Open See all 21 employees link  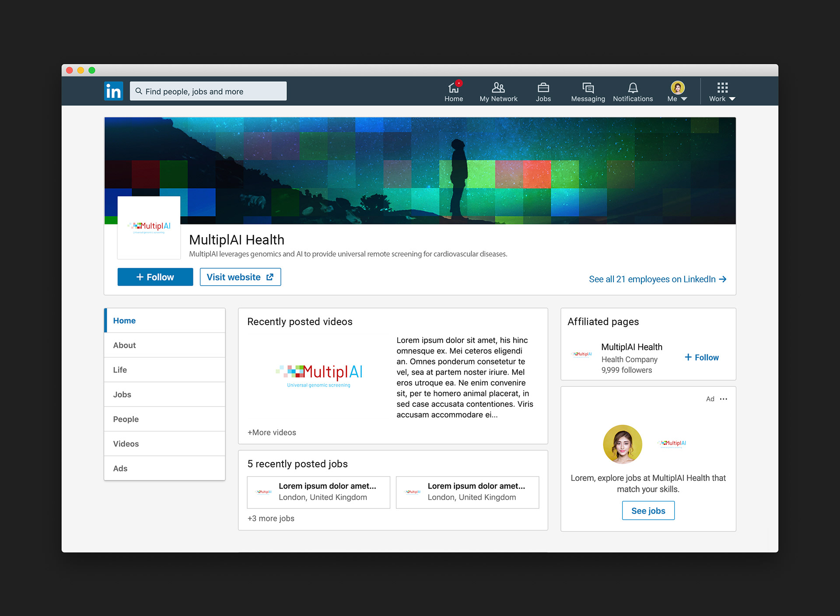click(x=657, y=279)
